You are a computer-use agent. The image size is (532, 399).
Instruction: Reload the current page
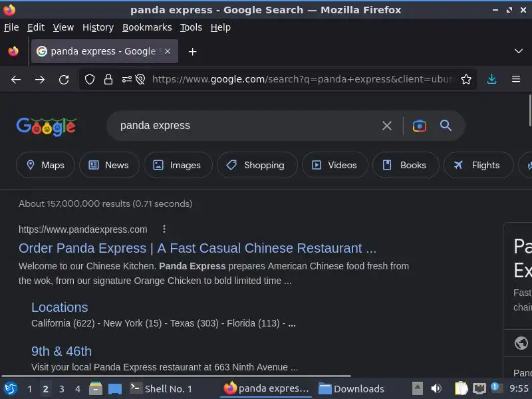(x=64, y=80)
